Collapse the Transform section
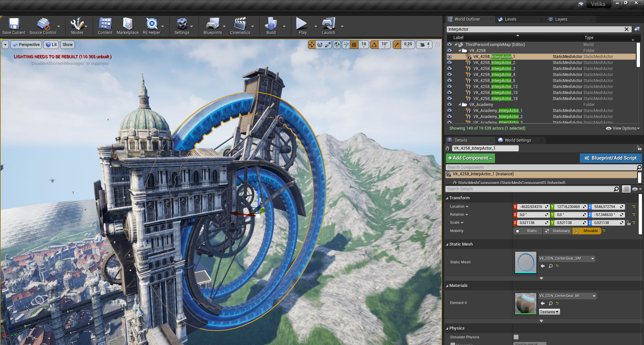Viewport: 644px width, 345px height. pyautogui.click(x=447, y=198)
